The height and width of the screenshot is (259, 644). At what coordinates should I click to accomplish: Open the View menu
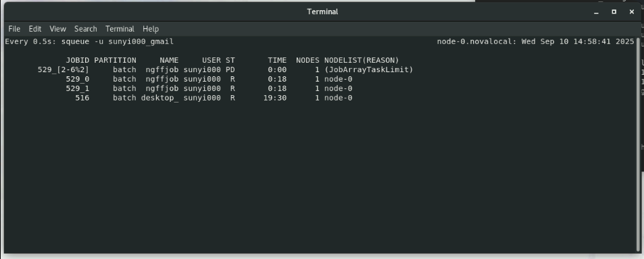[x=57, y=29]
